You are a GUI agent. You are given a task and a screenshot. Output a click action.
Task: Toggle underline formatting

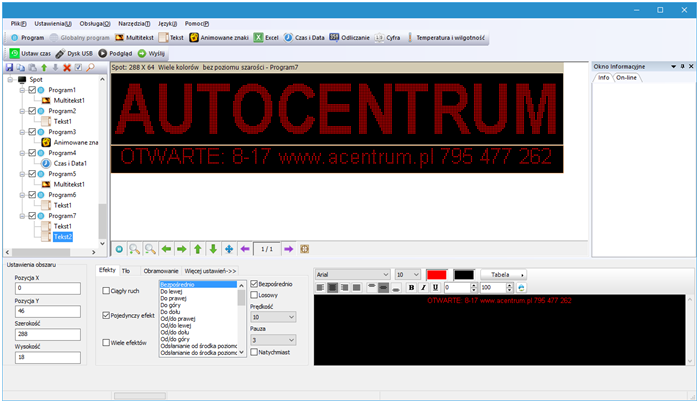[435, 288]
